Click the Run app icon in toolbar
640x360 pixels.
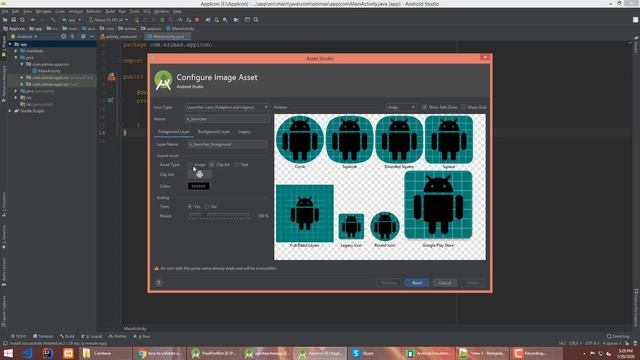pos(137,20)
